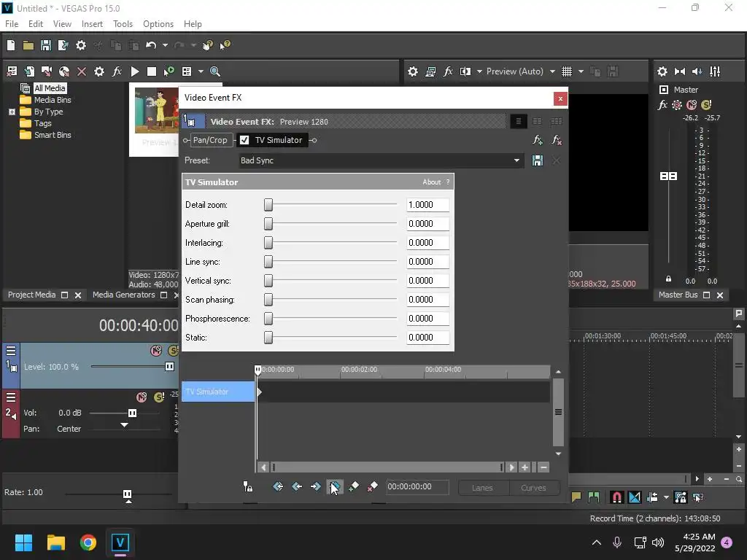Screen dimensions: 747x560
Task: Open the Master Bus mixer faders icon
Action: pos(715,71)
